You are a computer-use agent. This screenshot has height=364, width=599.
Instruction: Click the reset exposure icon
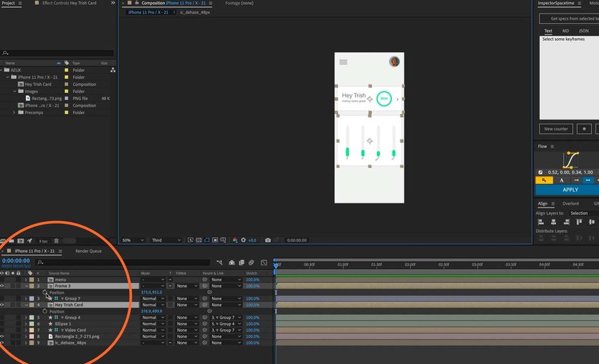coord(243,240)
